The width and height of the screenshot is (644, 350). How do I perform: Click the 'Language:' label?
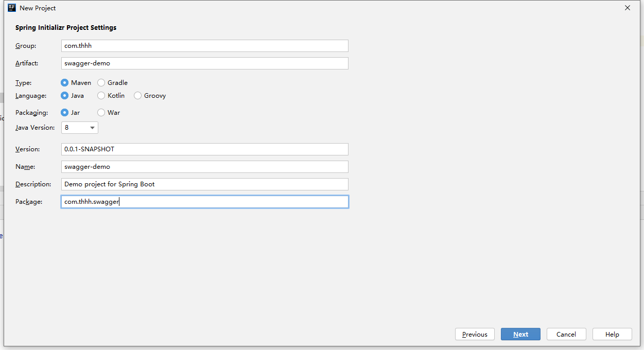pyautogui.click(x=31, y=95)
